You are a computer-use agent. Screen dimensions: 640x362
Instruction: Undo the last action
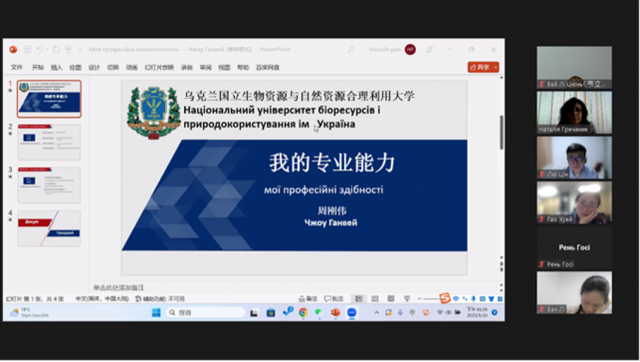pyautogui.click(x=40, y=49)
